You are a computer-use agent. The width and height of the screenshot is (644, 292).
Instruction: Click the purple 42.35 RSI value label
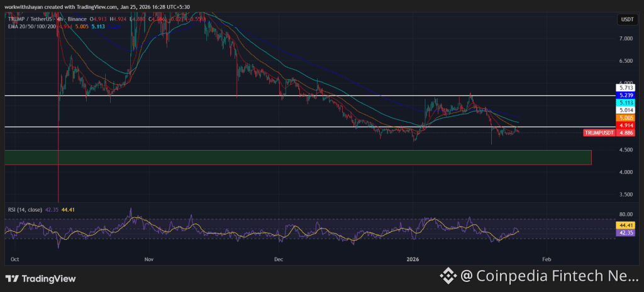coord(626,232)
